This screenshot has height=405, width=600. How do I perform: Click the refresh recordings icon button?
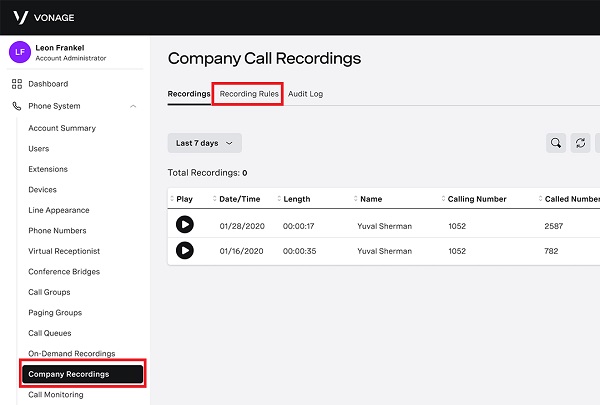pyautogui.click(x=581, y=143)
